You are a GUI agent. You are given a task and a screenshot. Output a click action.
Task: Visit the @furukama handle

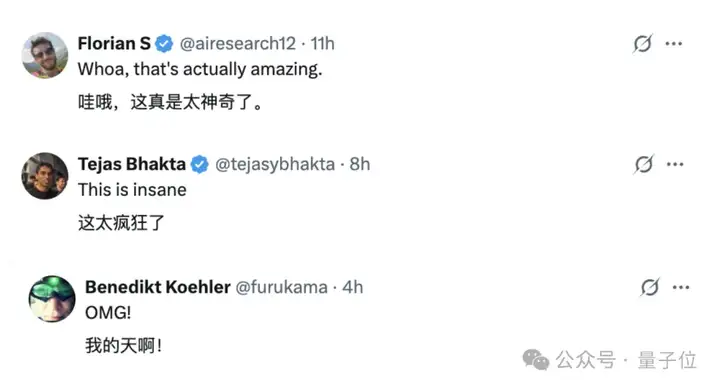[x=281, y=287]
